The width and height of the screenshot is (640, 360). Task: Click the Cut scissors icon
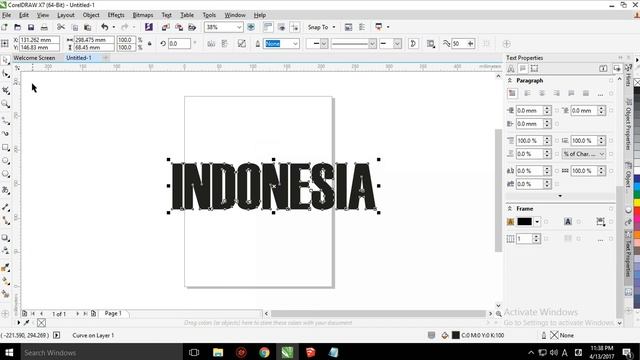click(x=61, y=27)
